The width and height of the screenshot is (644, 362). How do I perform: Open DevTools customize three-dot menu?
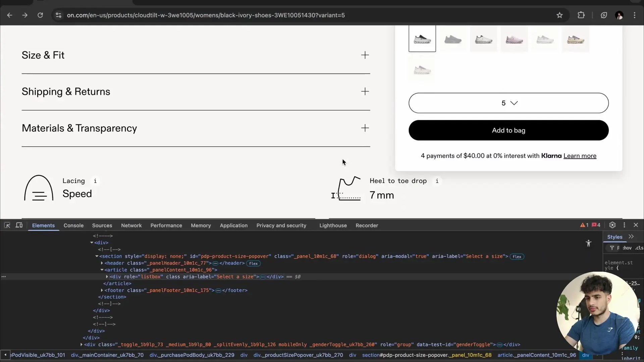624,225
